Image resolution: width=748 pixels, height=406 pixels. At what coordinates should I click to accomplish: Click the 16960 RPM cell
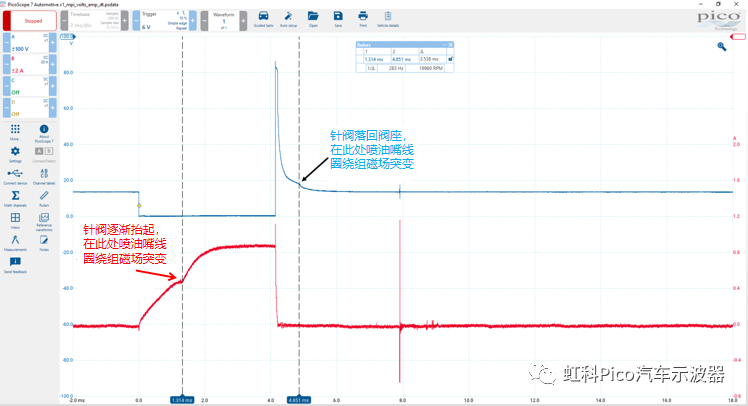[426, 68]
